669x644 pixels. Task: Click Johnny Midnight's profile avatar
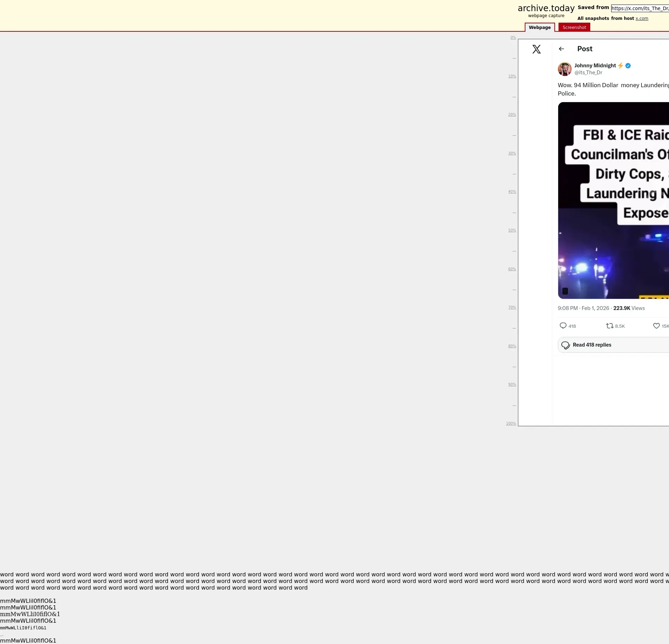[x=564, y=69]
